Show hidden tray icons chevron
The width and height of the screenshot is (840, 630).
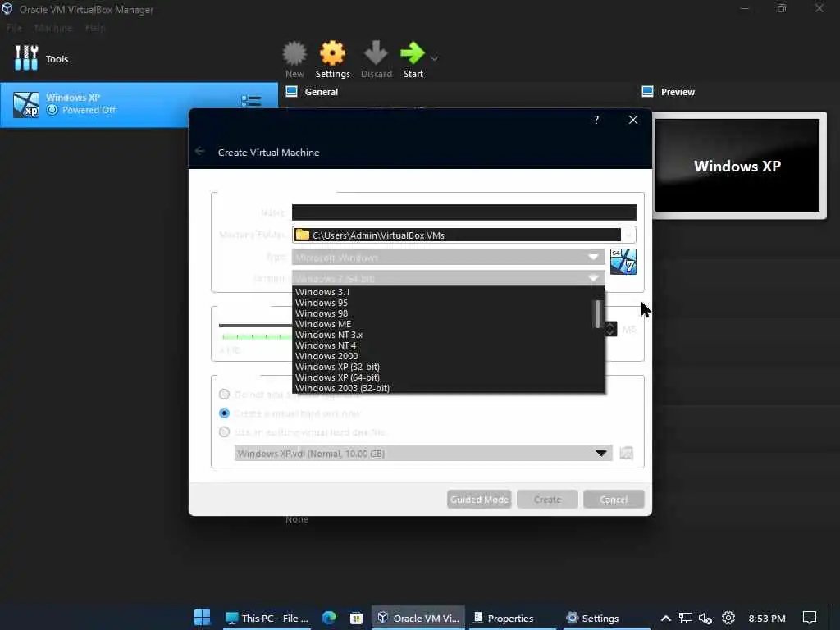tap(665, 619)
